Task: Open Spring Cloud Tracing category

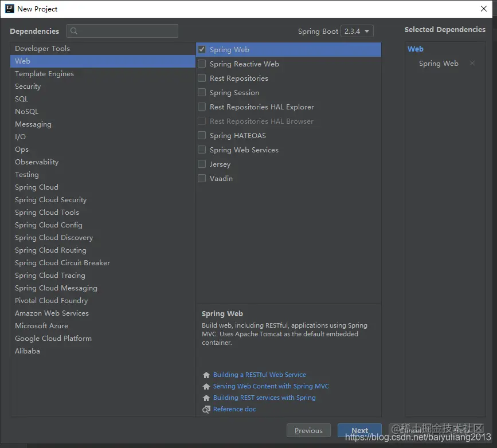Action: pyautogui.click(x=103, y=276)
